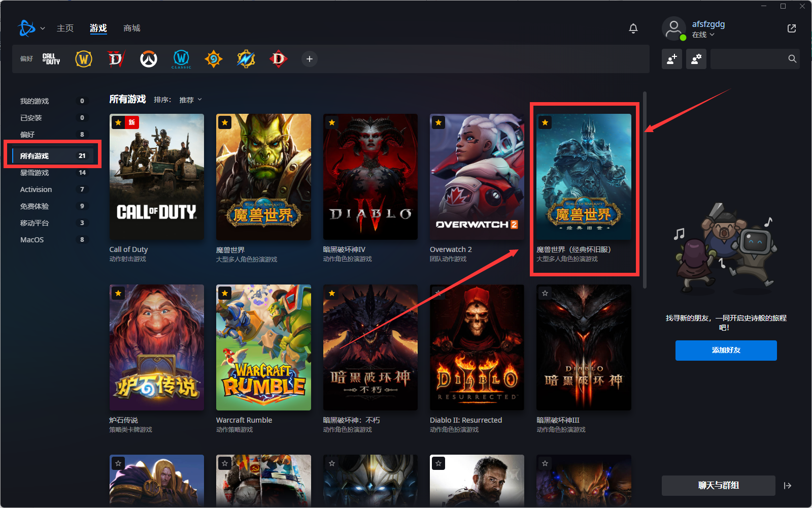
Task: Select MacOS category
Action: click(53, 240)
